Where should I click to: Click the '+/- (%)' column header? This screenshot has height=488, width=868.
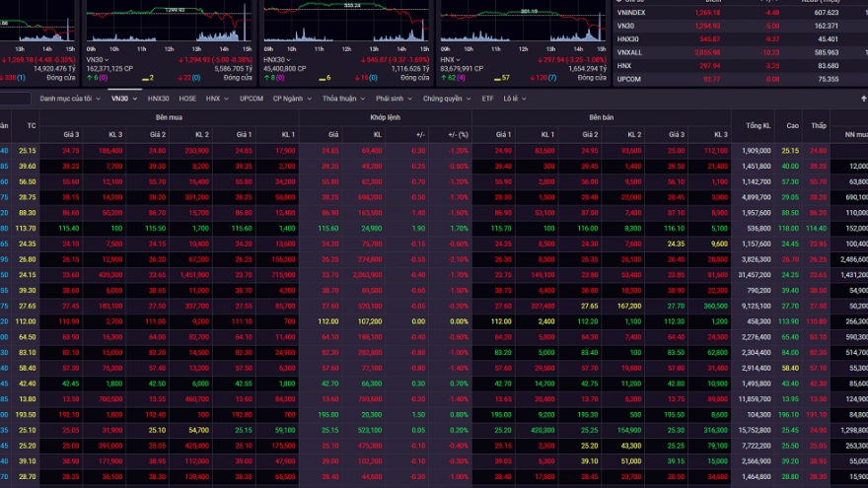click(x=458, y=134)
